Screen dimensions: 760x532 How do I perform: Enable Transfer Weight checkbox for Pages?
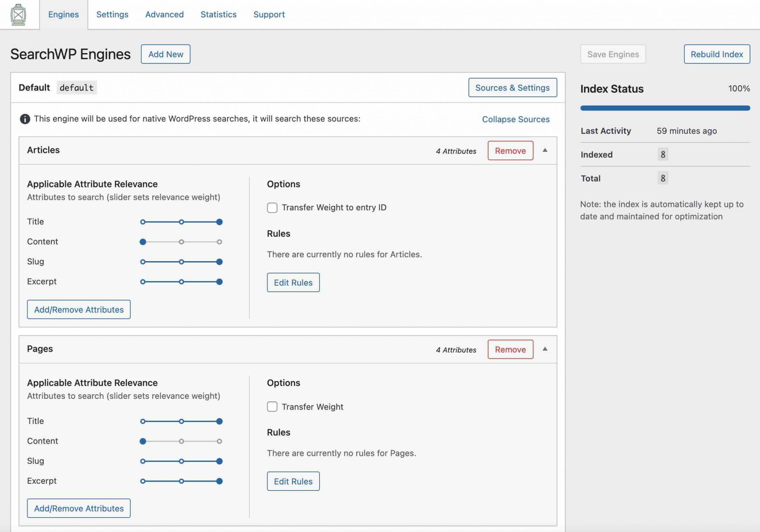(x=272, y=407)
